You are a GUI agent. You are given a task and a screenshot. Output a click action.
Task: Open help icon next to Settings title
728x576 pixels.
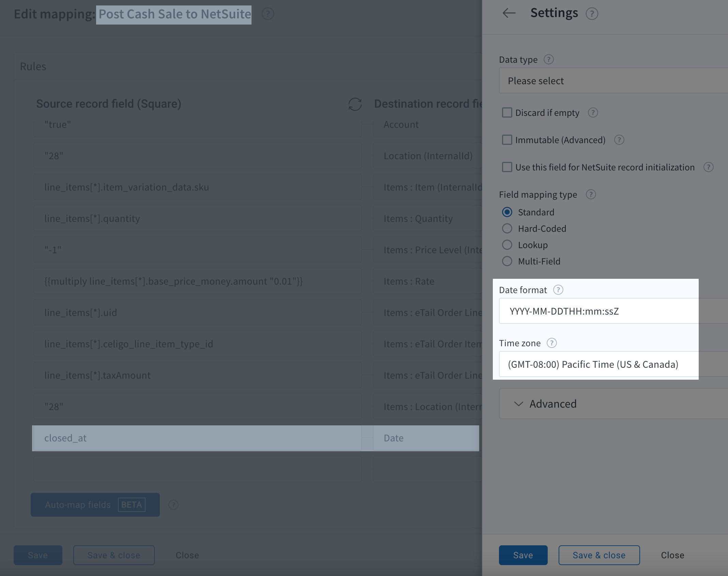[x=592, y=14]
